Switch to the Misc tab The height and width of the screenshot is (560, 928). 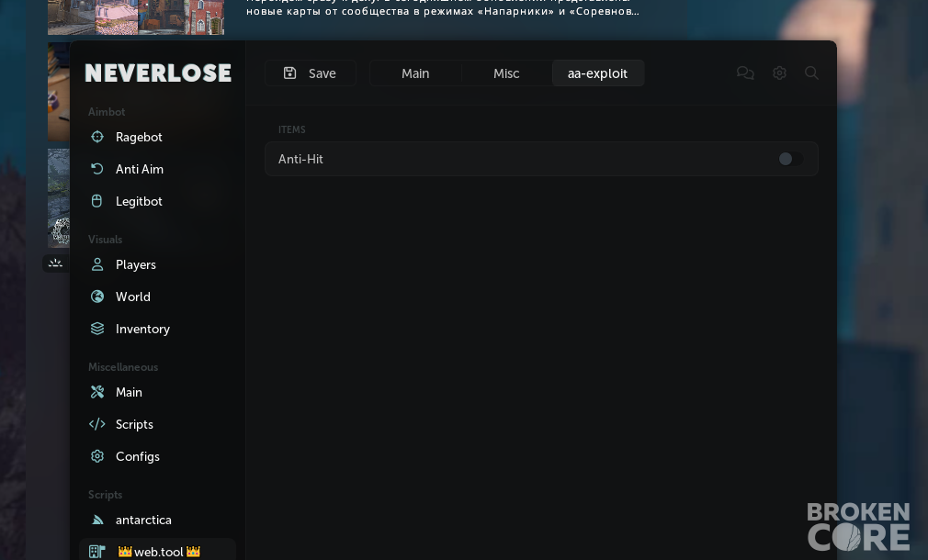[x=506, y=73]
